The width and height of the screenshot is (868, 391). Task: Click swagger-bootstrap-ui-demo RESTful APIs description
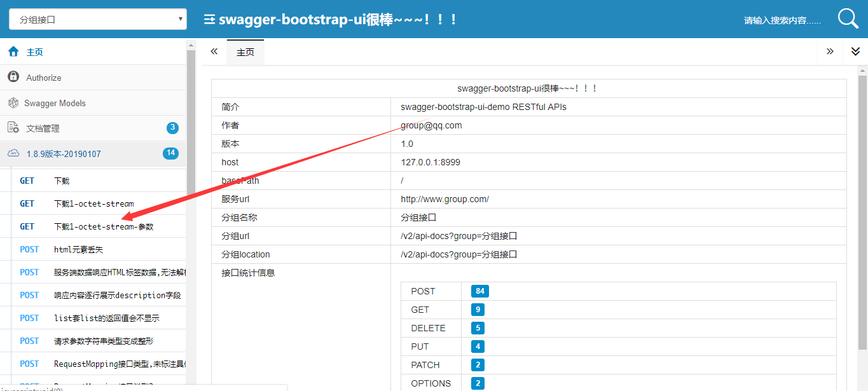(483, 107)
